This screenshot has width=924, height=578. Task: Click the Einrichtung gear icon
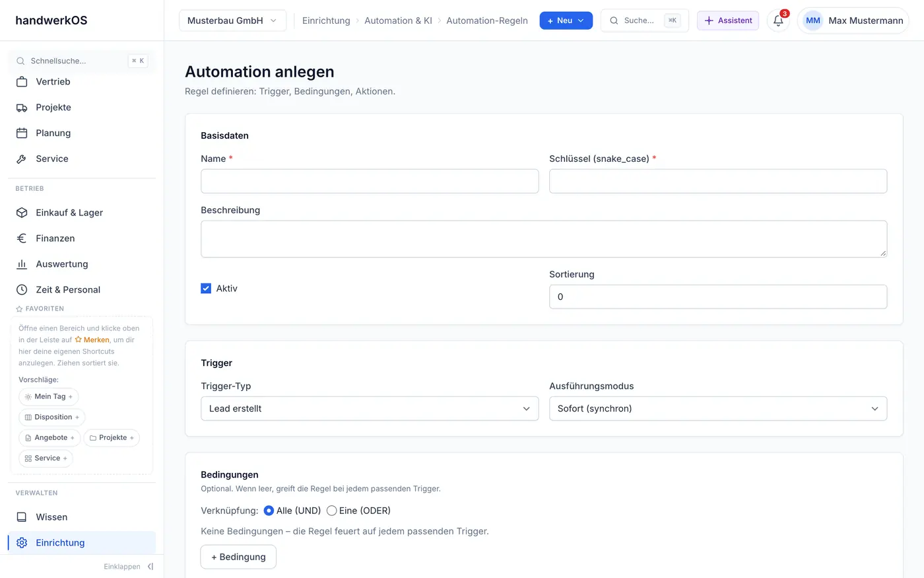coord(22,543)
